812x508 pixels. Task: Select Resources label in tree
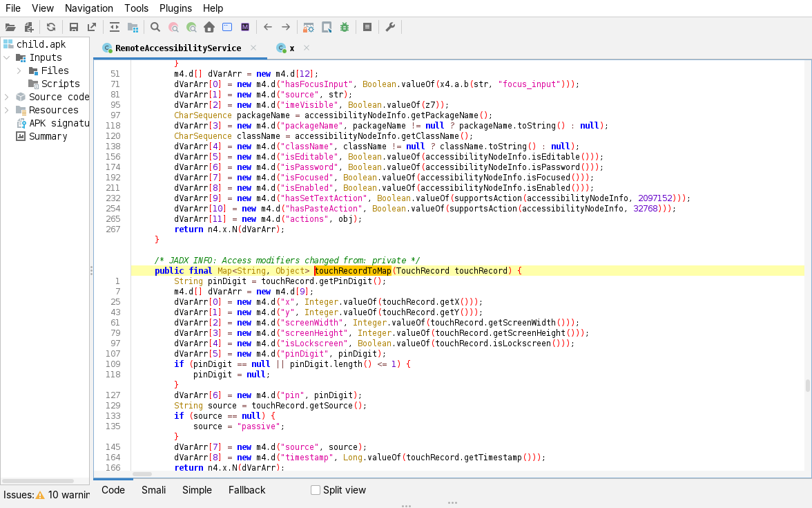(x=53, y=110)
